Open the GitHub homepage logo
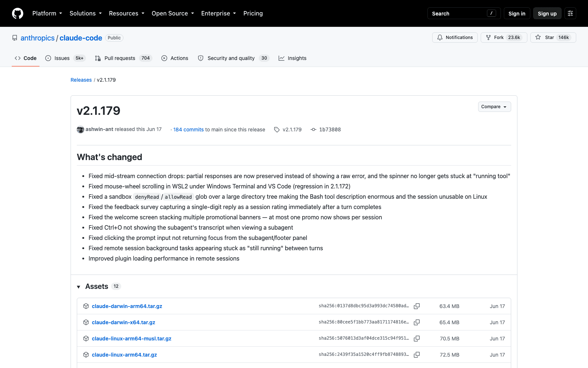The width and height of the screenshot is (588, 368). [18, 13]
